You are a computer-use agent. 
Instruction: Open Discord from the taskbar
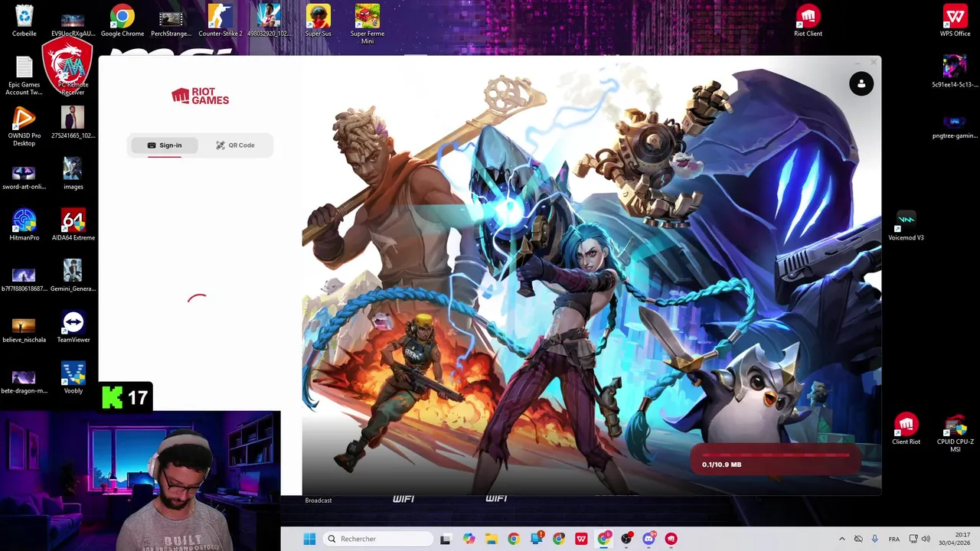pos(648,539)
